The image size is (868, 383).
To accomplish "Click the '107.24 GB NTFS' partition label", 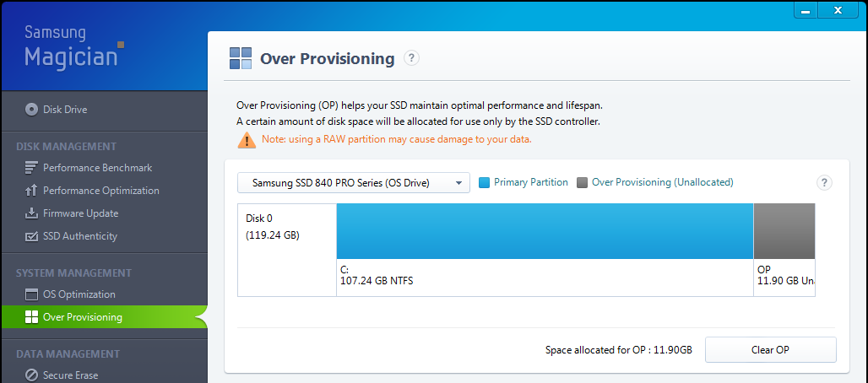I will (377, 281).
